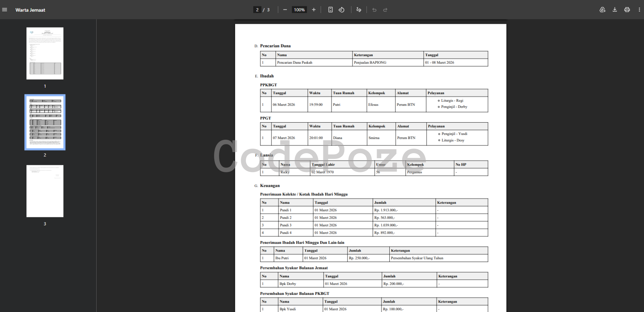644x312 pixels.
Task: Click the page number input field
Action: click(x=257, y=10)
